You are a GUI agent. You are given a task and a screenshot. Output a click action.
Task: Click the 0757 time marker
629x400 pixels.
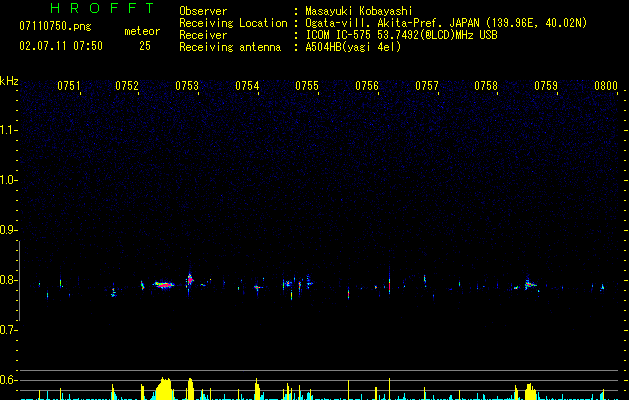tap(427, 86)
